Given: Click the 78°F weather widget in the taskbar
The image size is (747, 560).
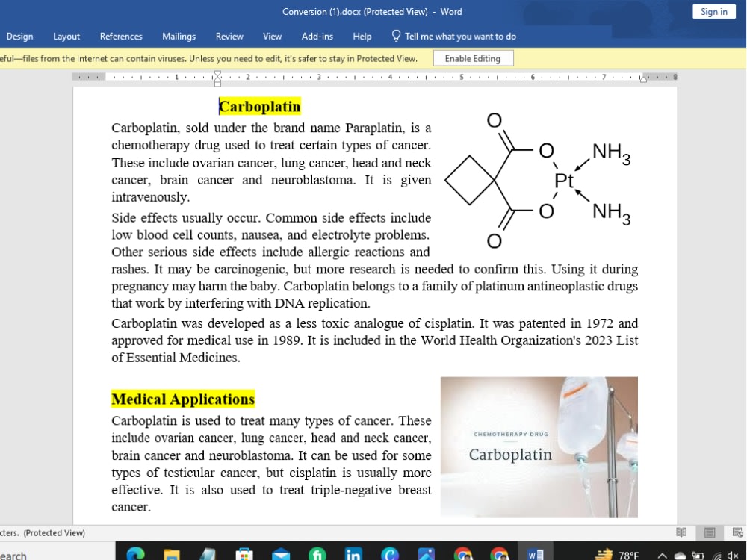Looking at the screenshot, I should [618, 554].
